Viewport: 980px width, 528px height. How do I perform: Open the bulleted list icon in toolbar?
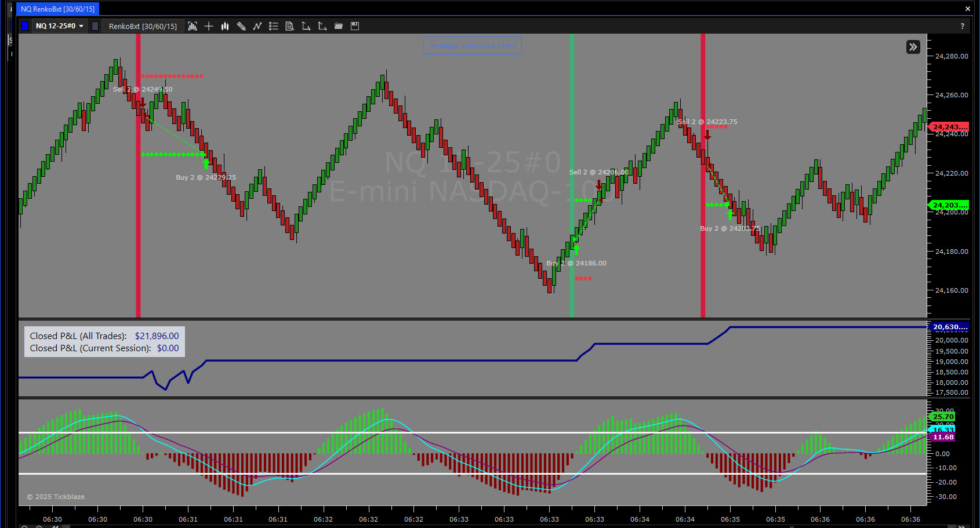pos(274,26)
